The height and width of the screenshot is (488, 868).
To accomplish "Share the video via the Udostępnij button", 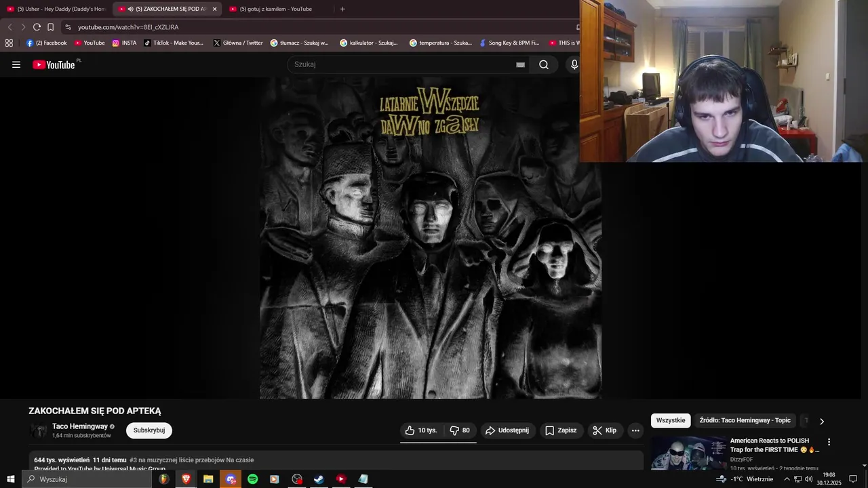I will [x=508, y=430].
